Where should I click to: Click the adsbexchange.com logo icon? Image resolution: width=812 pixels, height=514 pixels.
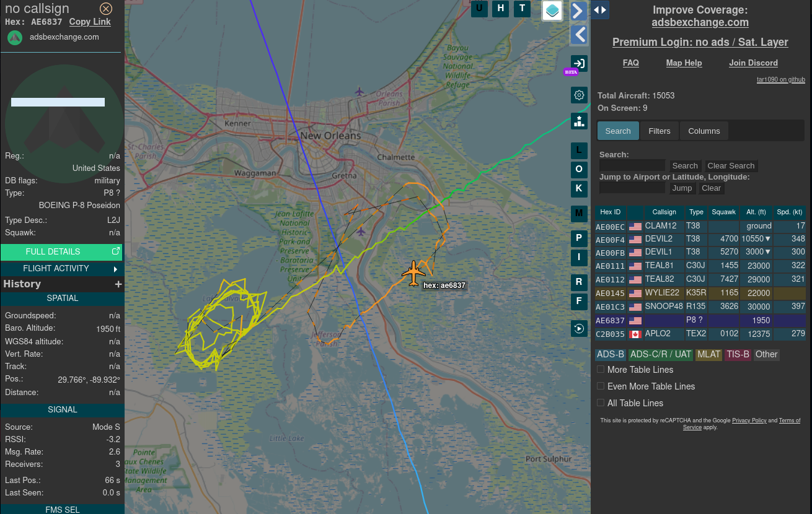(15, 37)
